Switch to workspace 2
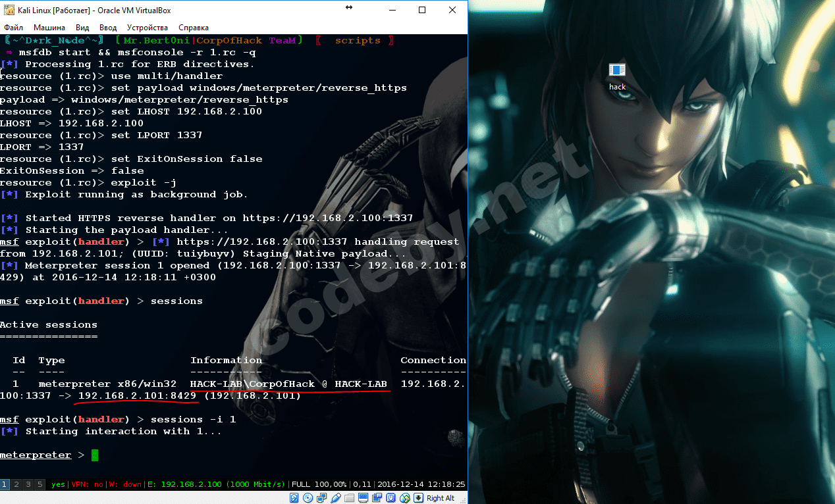This screenshot has height=504, width=835. coord(16,484)
